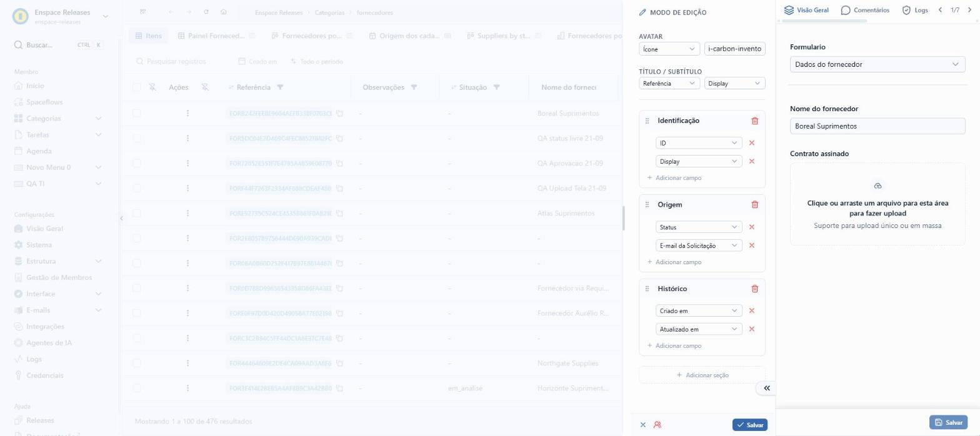Image resolution: width=980 pixels, height=436 pixels.
Task: Collapse the left sidebar arrow
Action: click(121, 218)
